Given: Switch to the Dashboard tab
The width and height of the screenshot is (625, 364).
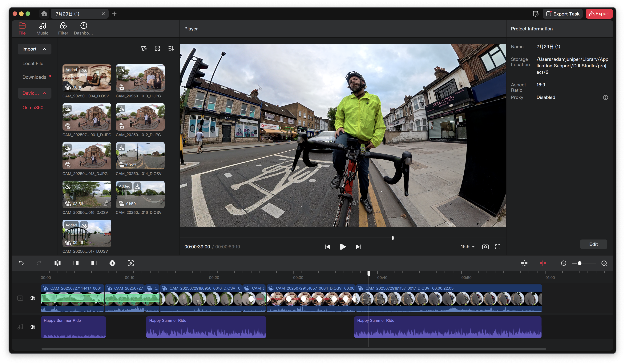Looking at the screenshot, I should tap(84, 29).
